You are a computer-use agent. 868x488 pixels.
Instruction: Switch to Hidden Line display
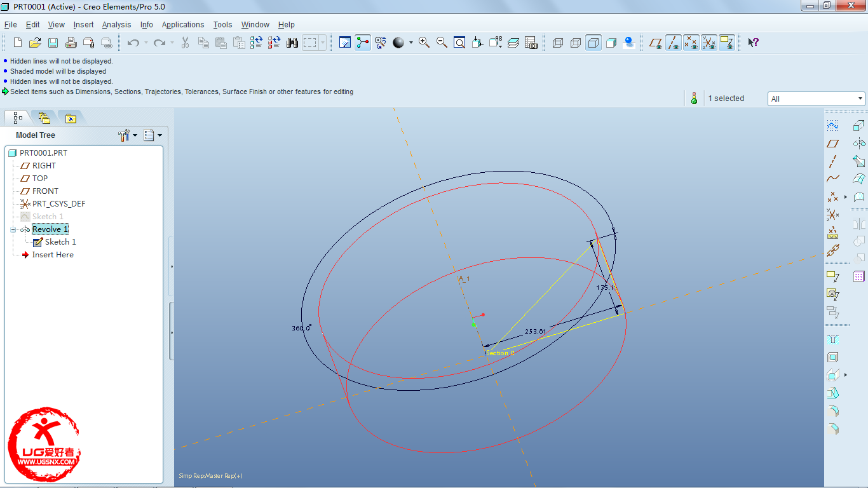(576, 43)
